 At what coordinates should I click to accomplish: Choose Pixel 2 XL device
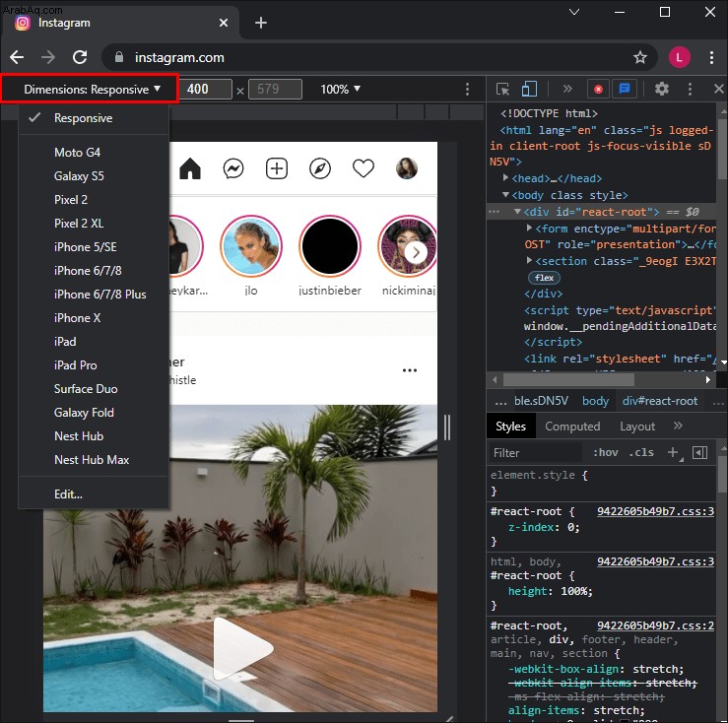[x=93, y=224]
